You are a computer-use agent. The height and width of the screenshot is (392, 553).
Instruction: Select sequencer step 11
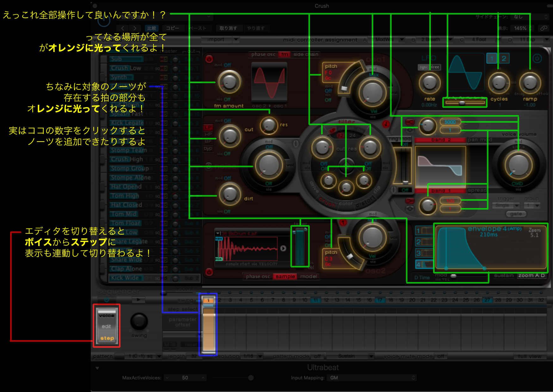(x=315, y=300)
